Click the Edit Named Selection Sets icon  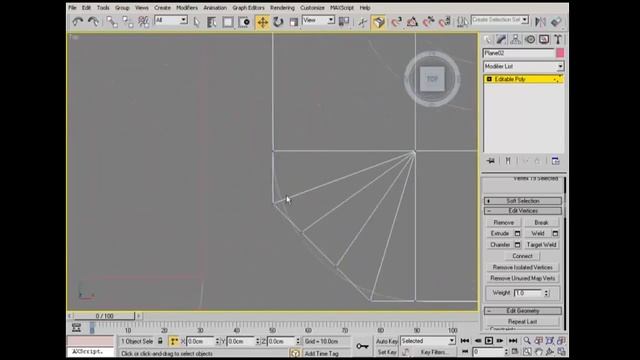coord(462,22)
